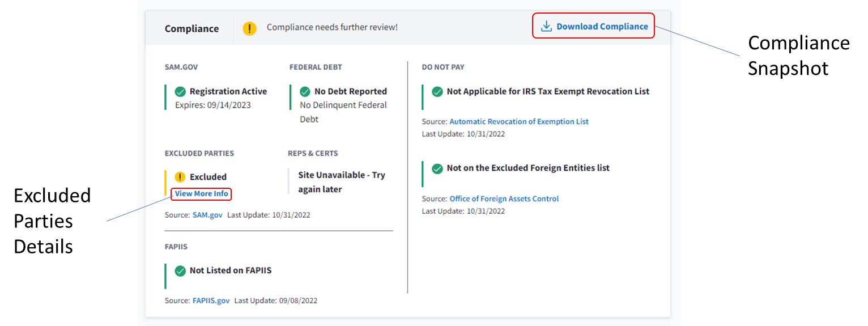The image size is (868, 326).
Task: Click green check beside No Debt Reported
Action: pyautogui.click(x=305, y=92)
